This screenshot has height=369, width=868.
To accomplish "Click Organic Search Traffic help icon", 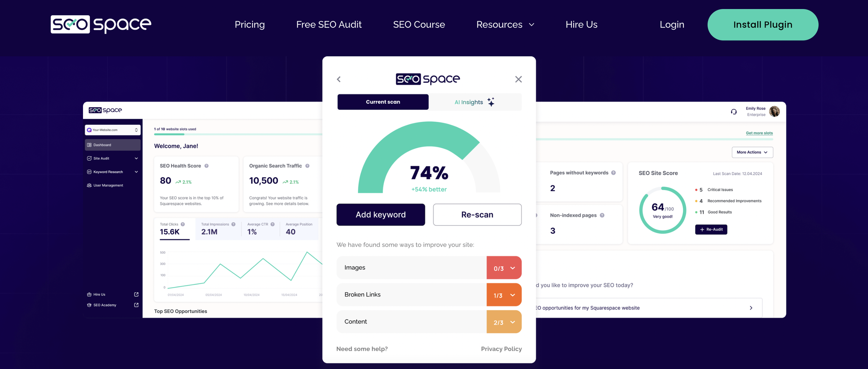I will 307,166.
